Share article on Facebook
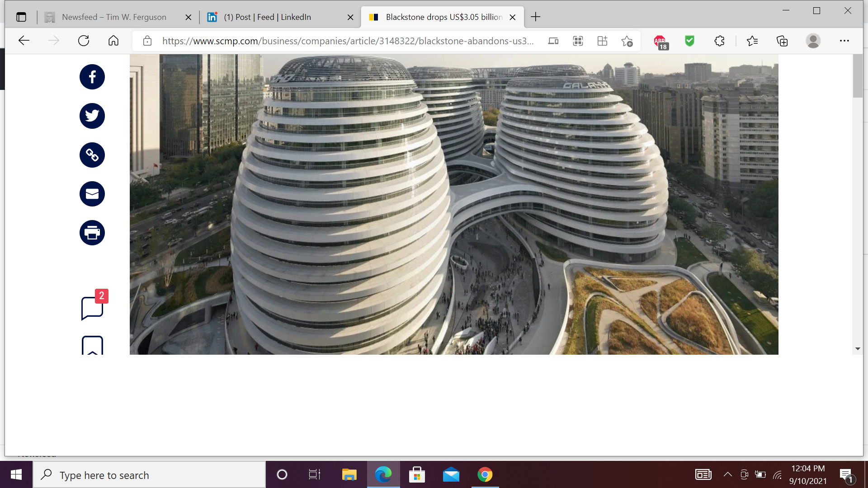This screenshot has height=488, width=868. tap(92, 77)
